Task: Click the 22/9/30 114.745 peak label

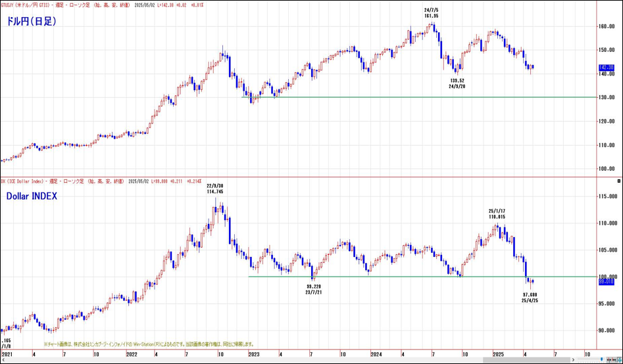Action: coord(215,189)
